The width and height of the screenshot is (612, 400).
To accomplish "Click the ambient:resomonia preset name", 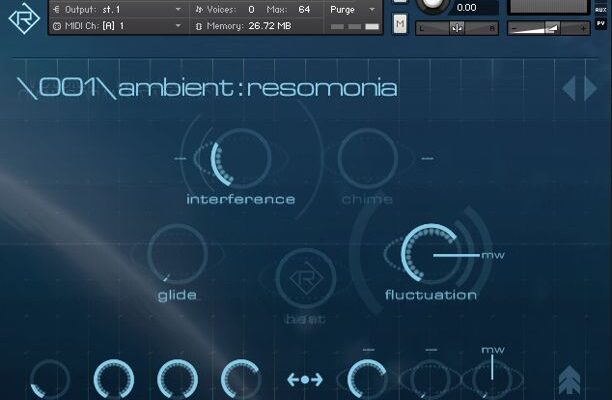I will 257,88.
